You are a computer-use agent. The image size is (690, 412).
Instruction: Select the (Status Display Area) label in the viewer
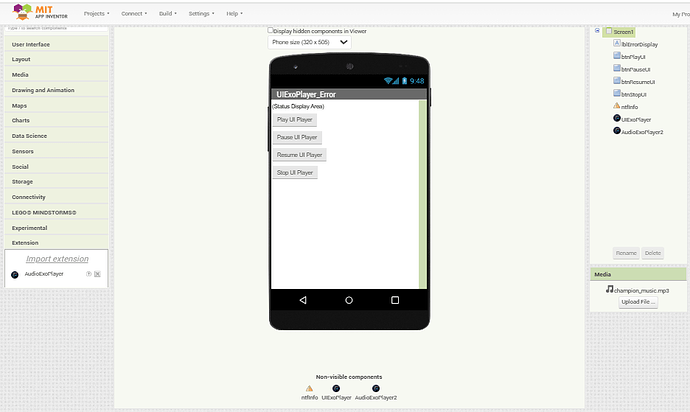298,106
